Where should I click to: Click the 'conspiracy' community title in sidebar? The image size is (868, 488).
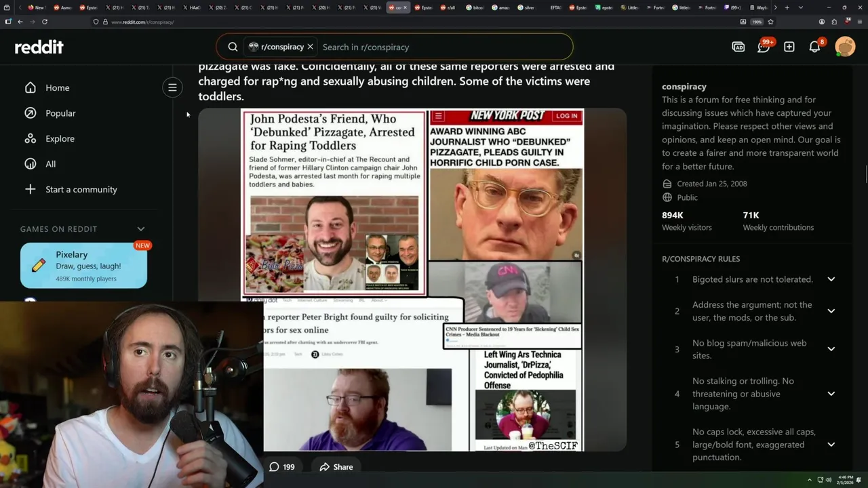pos(684,86)
